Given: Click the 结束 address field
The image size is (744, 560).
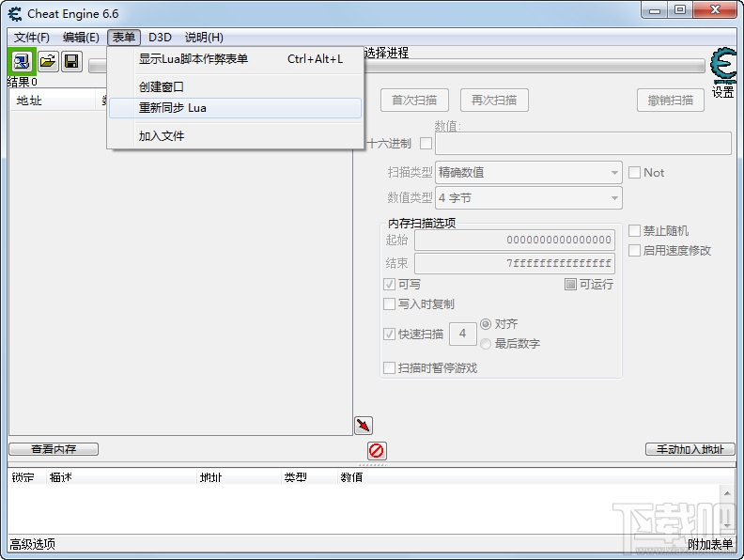Looking at the screenshot, I should coord(515,263).
